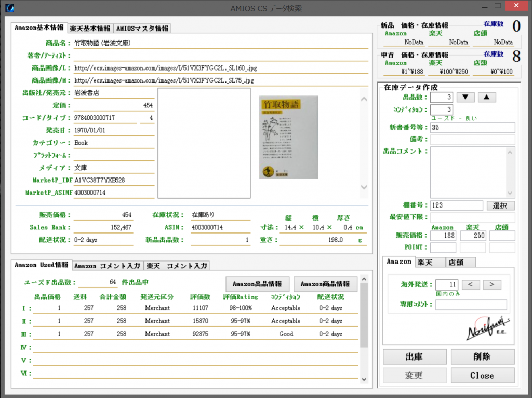The width and height of the screenshot is (532, 398).
Task: Click the used Amazon price ¥1~¥188
Action: pos(412,72)
